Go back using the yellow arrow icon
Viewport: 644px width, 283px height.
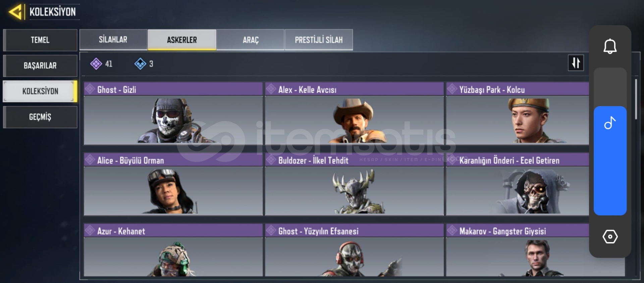point(15,12)
